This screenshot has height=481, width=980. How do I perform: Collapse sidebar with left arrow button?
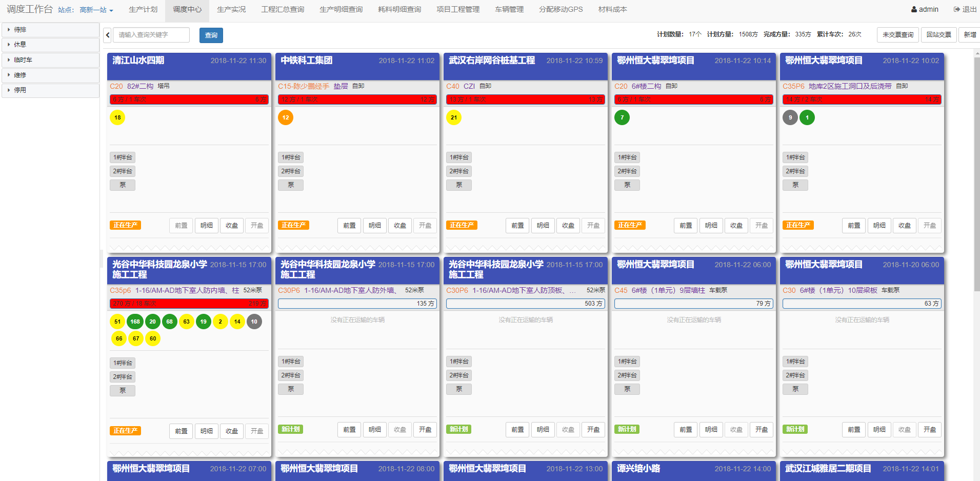(107, 35)
